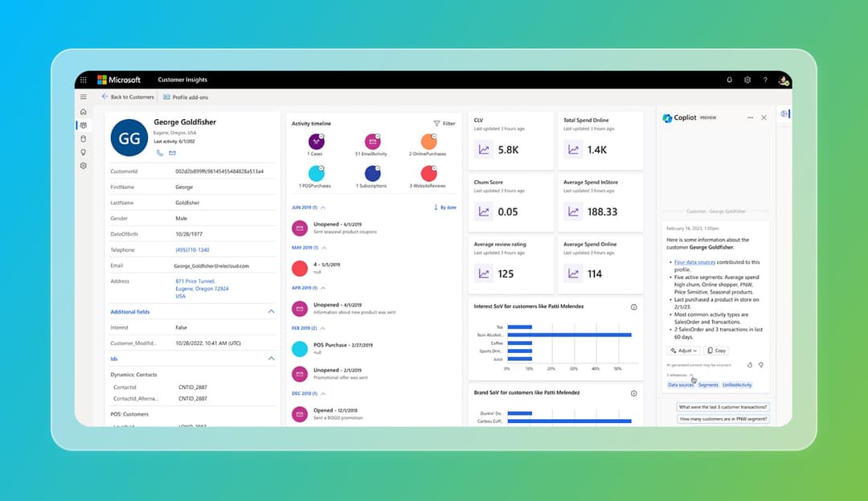
Task: Collapse the JUN 2019 timeline group
Action: [x=323, y=207]
